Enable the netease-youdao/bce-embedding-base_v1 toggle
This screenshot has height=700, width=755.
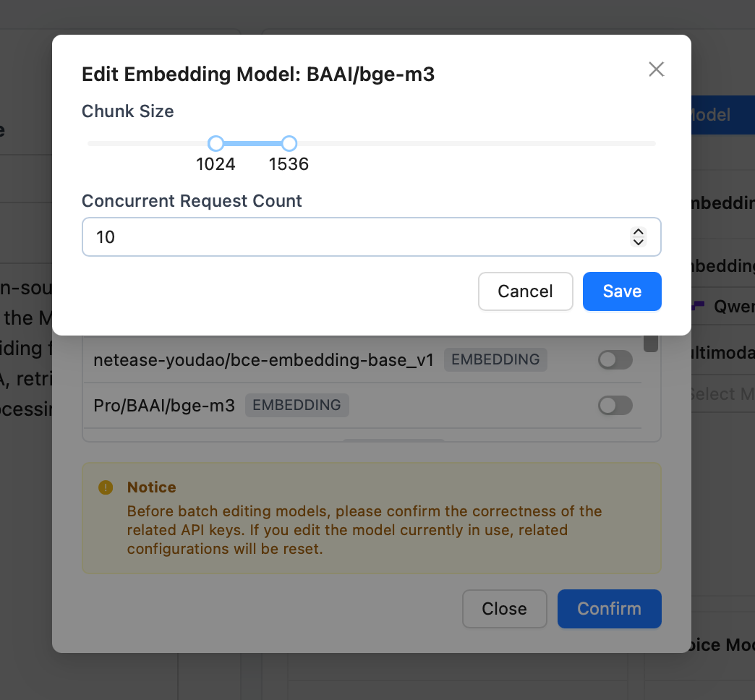tap(615, 359)
